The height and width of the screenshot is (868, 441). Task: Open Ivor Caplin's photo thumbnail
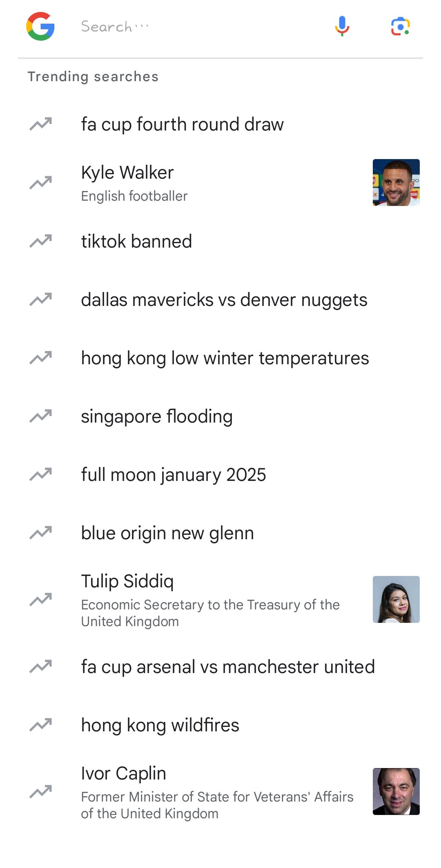coord(396,791)
